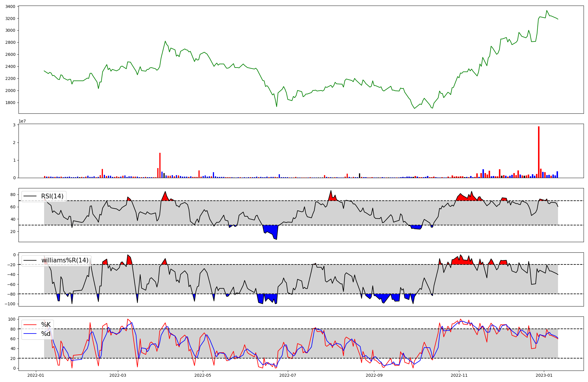Click the blue %d legend line sample

pos(30,334)
